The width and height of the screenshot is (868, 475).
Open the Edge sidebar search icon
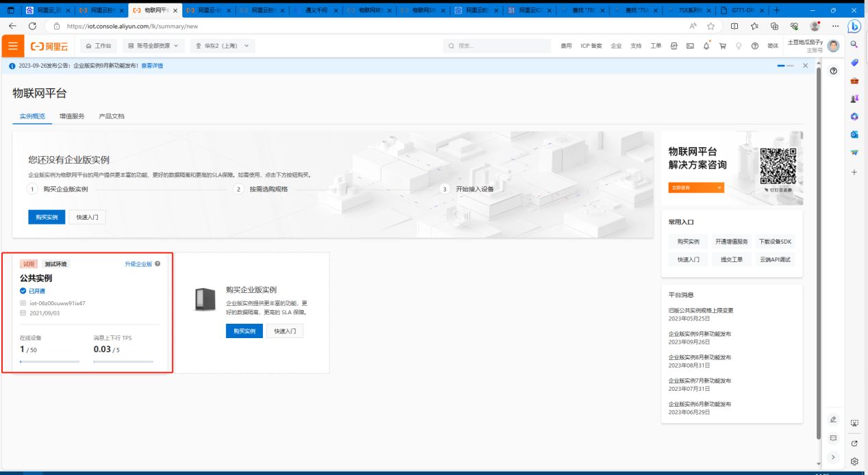tap(854, 44)
